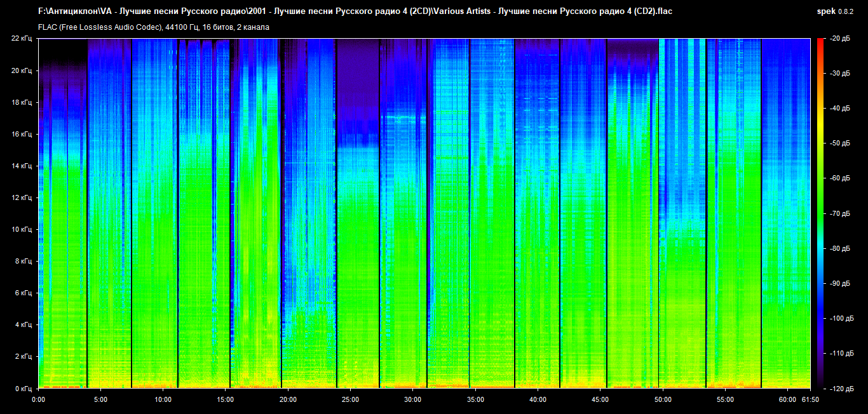
Task: Click the 18 кГц frequency axis label
Action: 22,102
